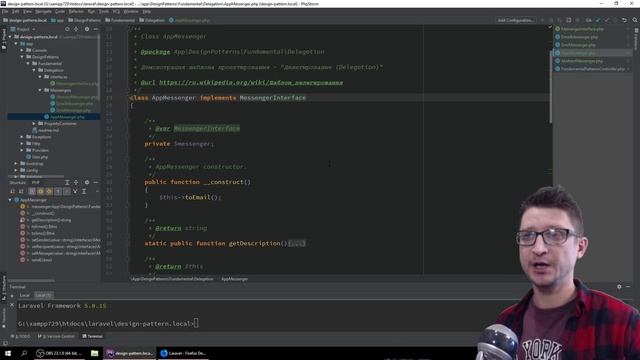The height and width of the screenshot is (360, 640).
Task: Open Windows Start menu
Action: [x=8, y=353]
